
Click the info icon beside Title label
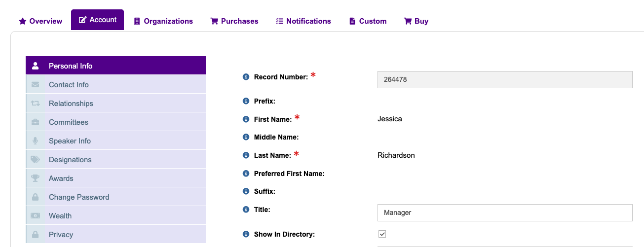246,210
